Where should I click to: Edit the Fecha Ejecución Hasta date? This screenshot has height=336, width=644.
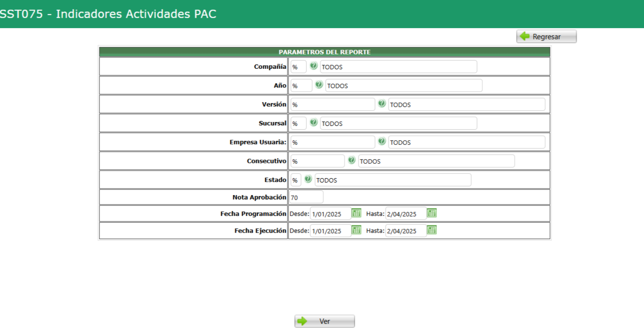click(406, 231)
